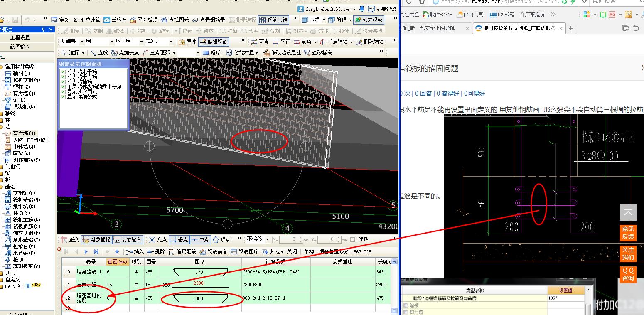Toggle 钢筋三维 rebar 3D view
This screenshot has width=644, height=315.
pyautogui.click(x=273, y=20)
